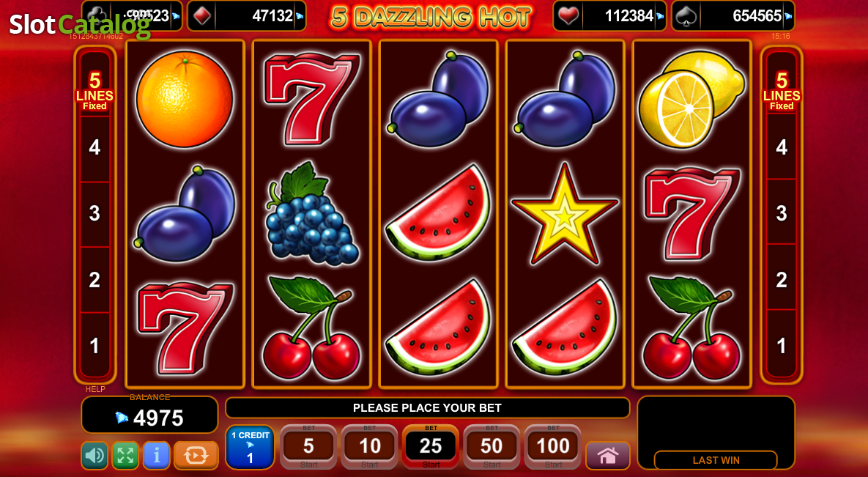
Task: Mute the game sound with speaker icon
Action: tap(94, 456)
